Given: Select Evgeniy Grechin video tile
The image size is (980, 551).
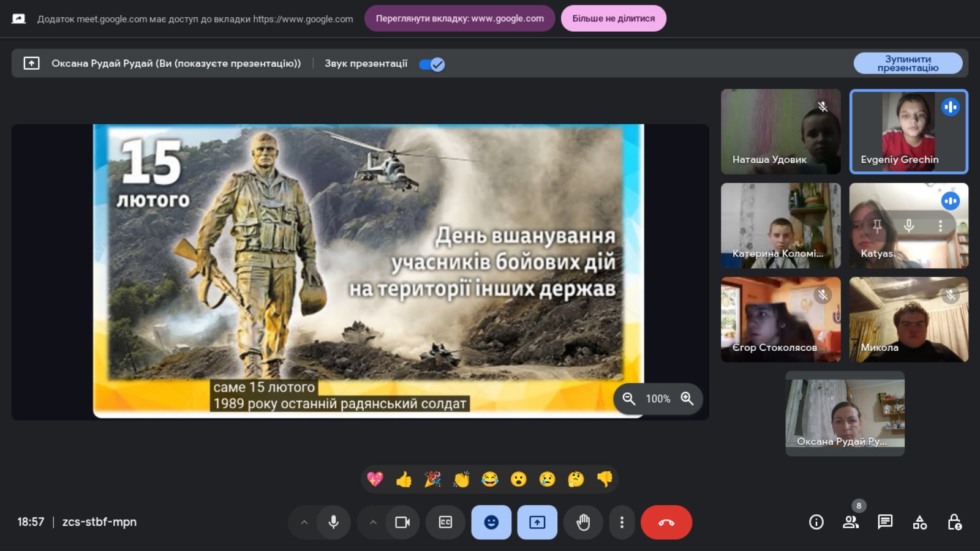Looking at the screenshot, I should [x=909, y=132].
